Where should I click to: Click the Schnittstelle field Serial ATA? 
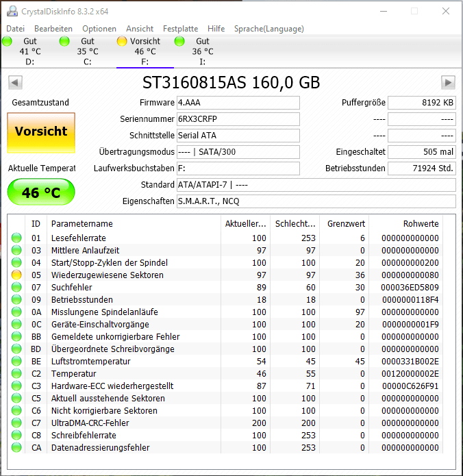click(238, 136)
